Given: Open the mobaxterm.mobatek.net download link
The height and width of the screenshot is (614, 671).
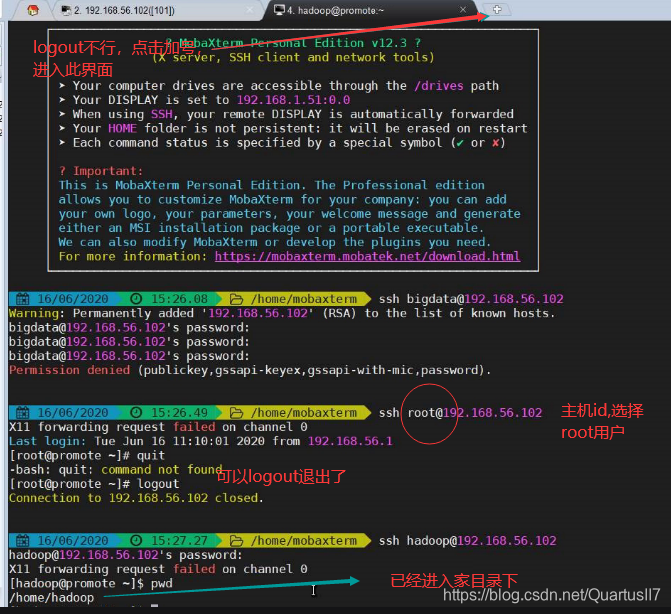Looking at the screenshot, I should 367,256.
